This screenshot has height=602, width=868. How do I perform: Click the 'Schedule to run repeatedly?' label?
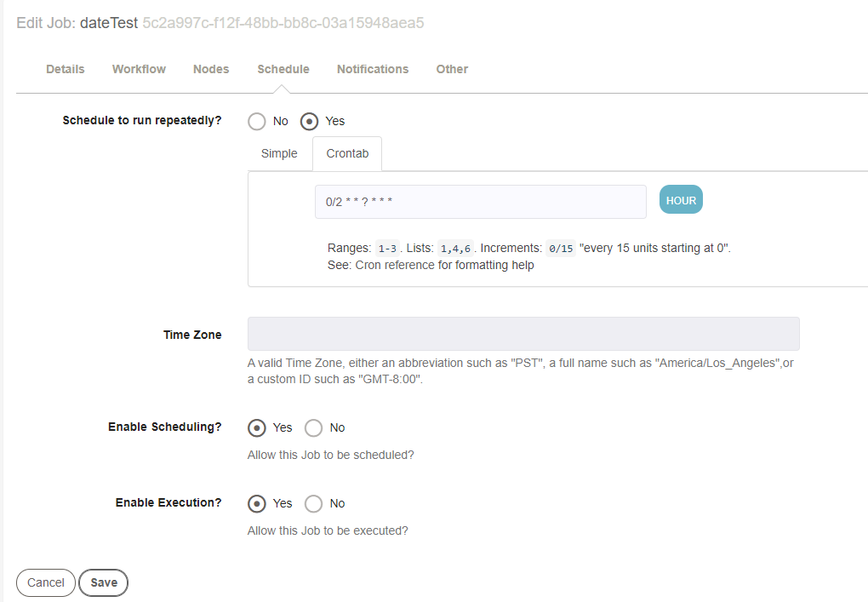click(x=142, y=120)
